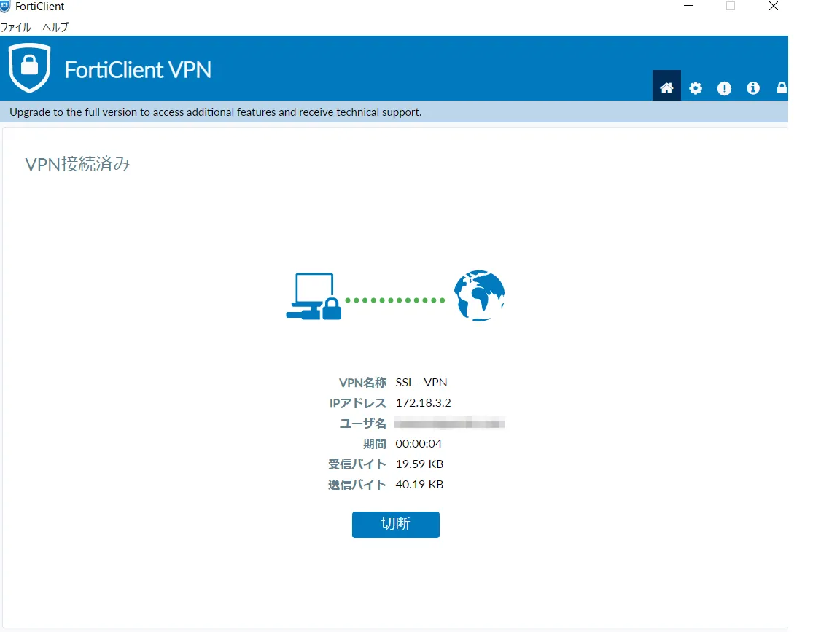This screenshot has width=840, height=632.
Task: Disconnect VPN with the 切断 button
Action: [x=396, y=524]
